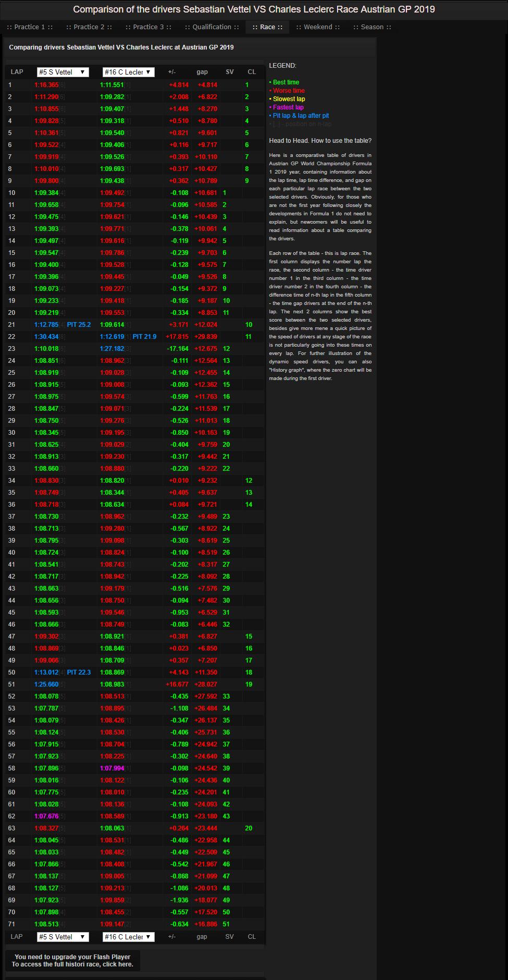Viewport: 508px width, 980px height.
Task: Click 'Pit lap & lap after pit' legend entry
Action: (299, 116)
